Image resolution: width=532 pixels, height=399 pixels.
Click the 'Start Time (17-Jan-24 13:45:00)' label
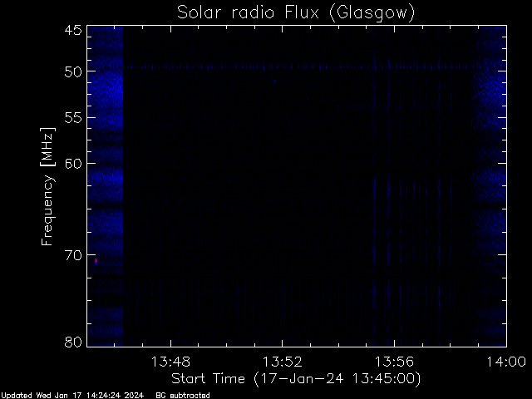pyautogui.click(x=296, y=379)
